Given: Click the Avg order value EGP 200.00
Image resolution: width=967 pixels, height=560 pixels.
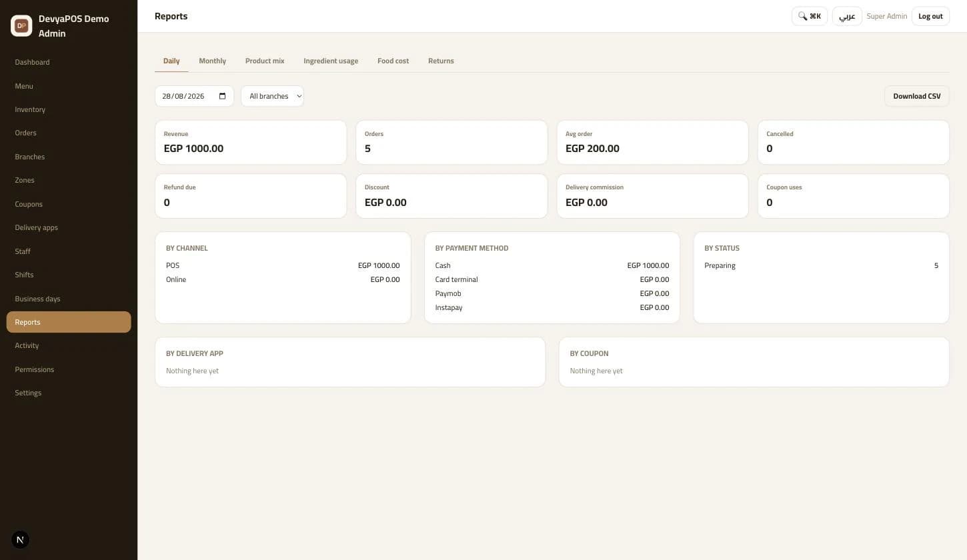Looking at the screenshot, I should click(x=592, y=149).
